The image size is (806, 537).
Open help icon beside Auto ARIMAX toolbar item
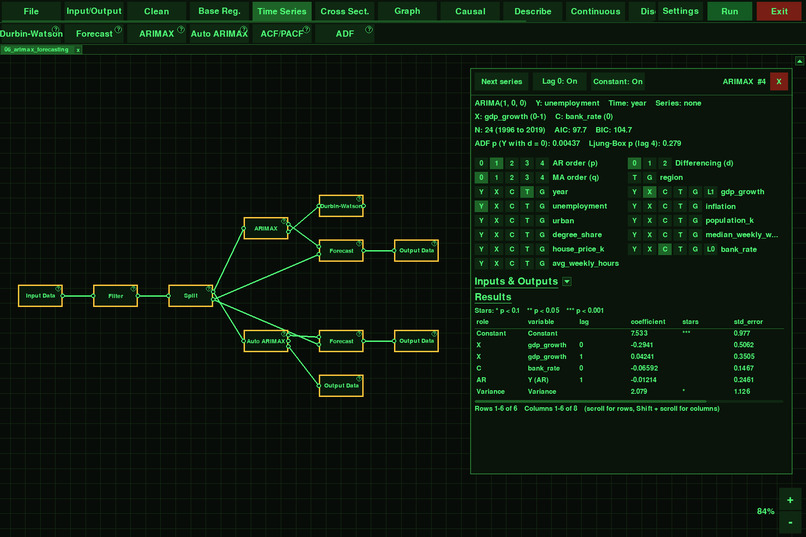pos(244,29)
